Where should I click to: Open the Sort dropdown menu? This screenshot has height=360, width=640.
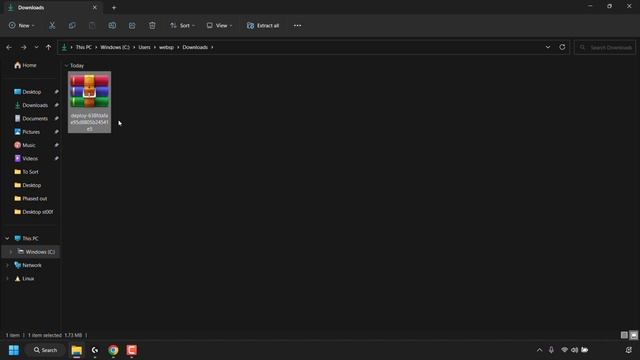coord(182,25)
